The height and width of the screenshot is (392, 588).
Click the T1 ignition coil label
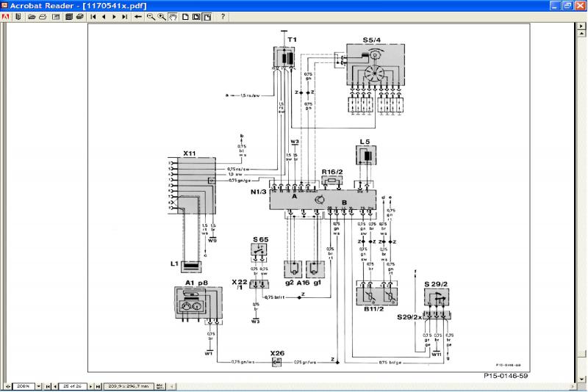coord(292,40)
